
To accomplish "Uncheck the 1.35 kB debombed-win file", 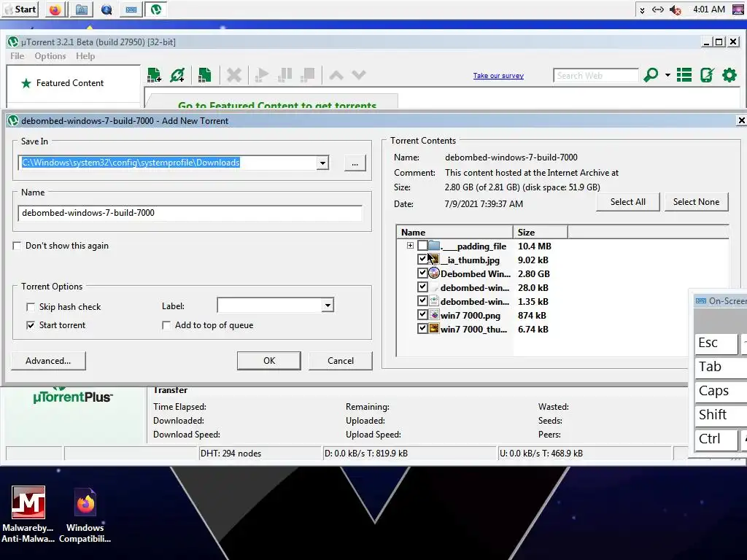I will coord(422,301).
